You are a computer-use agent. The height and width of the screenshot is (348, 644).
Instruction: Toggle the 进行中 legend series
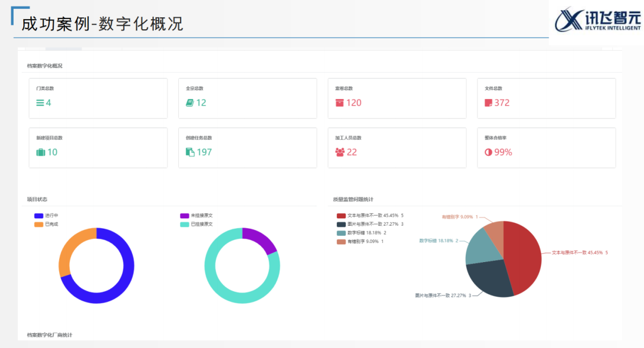click(x=47, y=215)
